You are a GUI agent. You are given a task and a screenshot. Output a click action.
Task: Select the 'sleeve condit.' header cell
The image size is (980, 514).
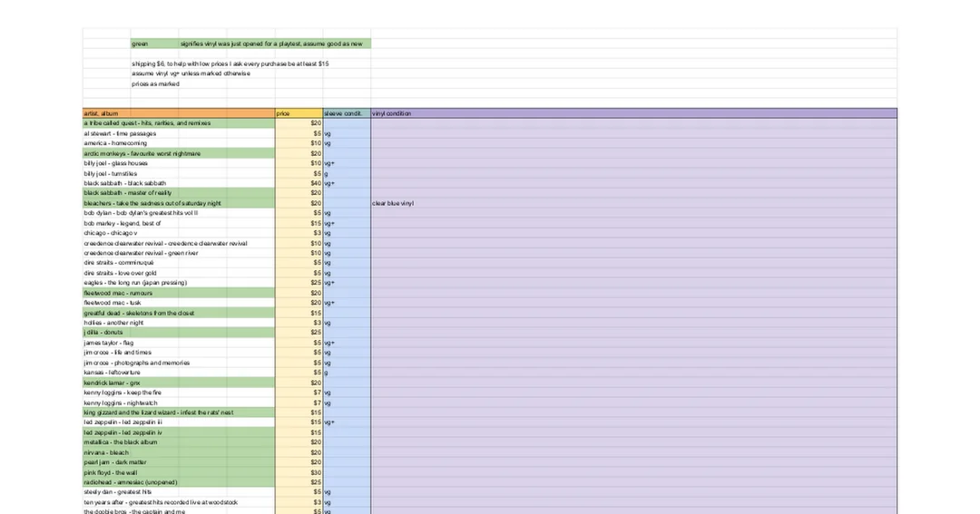(x=347, y=113)
